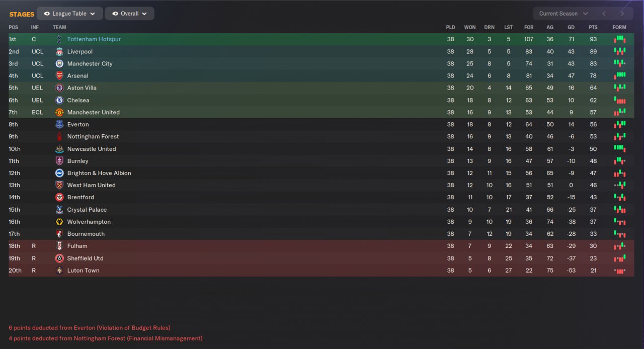Viewport: 644px width, 349px height.
Task: Click the Liverpool club badge icon
Action: 59,51
